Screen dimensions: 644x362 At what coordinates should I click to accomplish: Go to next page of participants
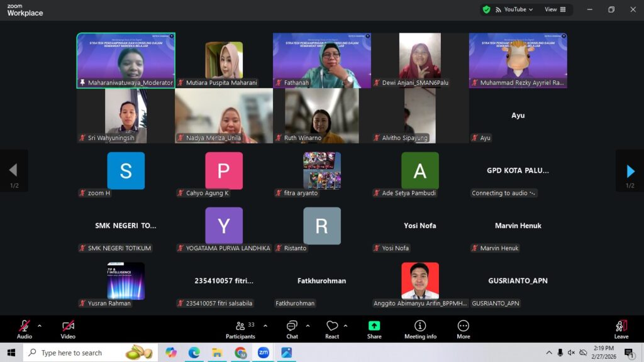630,171
